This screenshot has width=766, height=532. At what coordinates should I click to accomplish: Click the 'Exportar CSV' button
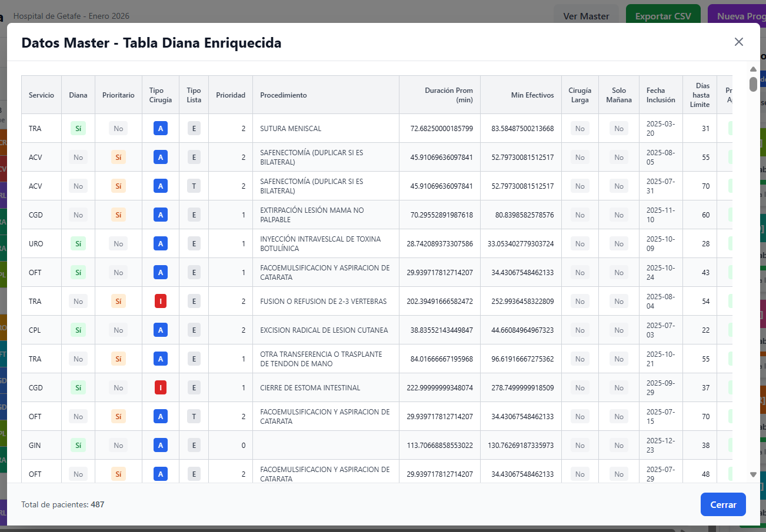tap(663, 16)
